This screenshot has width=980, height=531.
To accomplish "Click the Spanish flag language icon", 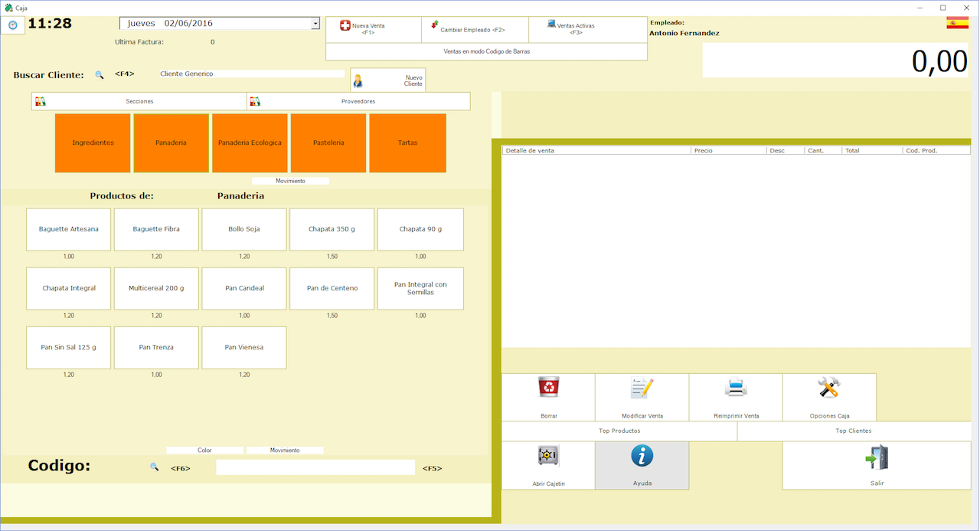I will [x=957, y=23].
